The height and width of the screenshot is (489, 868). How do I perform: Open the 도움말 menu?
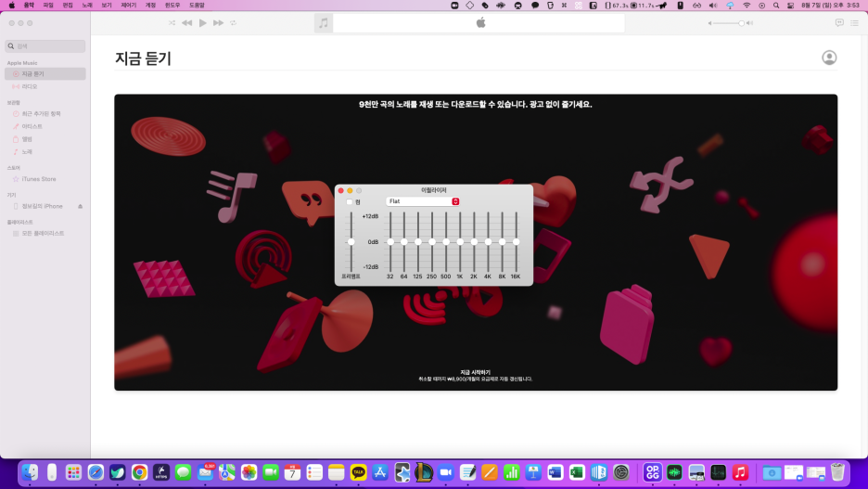click(x=197, y=5)
